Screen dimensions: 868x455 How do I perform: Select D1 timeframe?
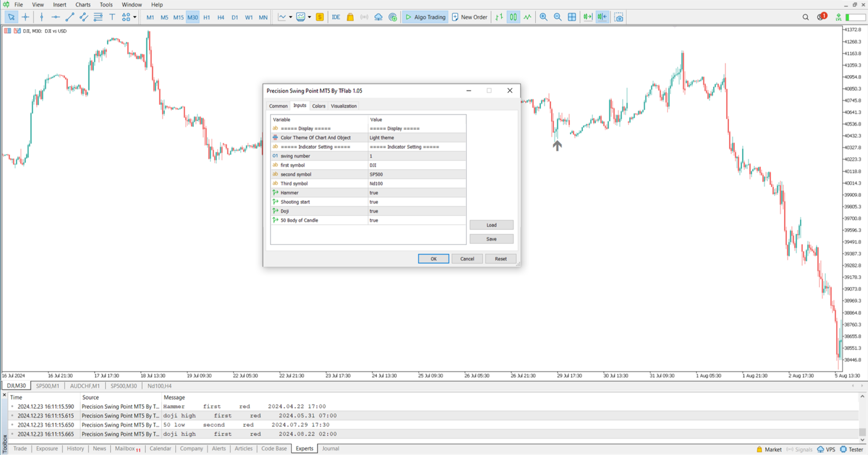[235, 17]
